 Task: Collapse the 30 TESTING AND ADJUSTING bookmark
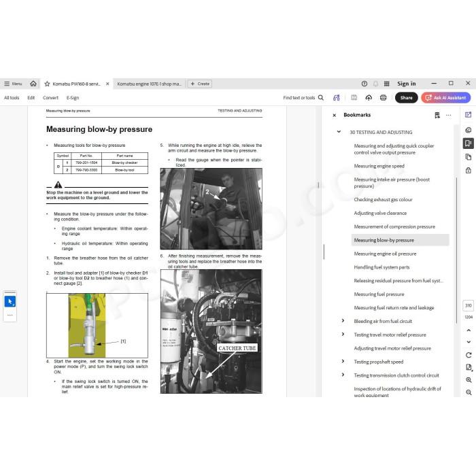pyautogui.click(x=339, y=132)
